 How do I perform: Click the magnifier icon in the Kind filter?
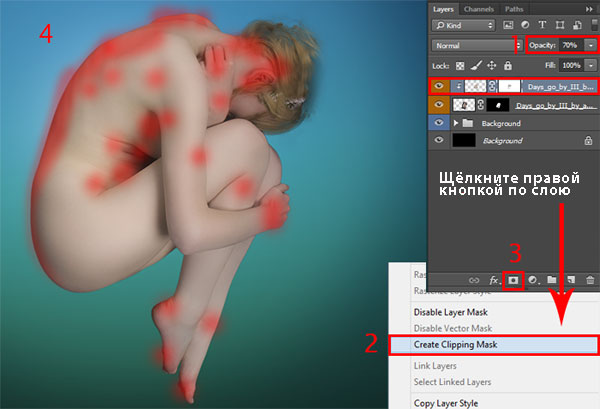click(x=440, y=26)
